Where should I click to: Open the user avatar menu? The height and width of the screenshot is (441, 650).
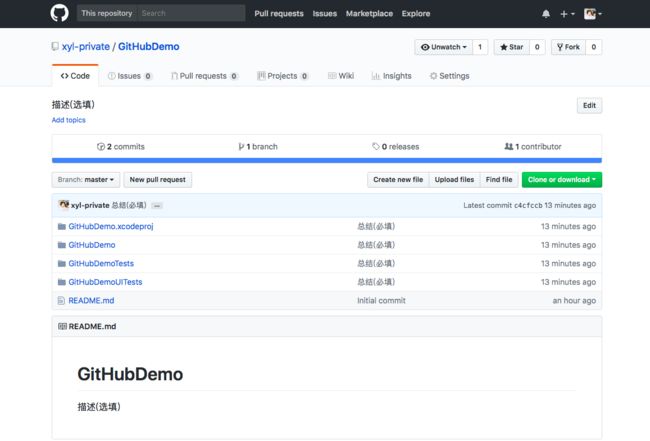coord(593,14)
